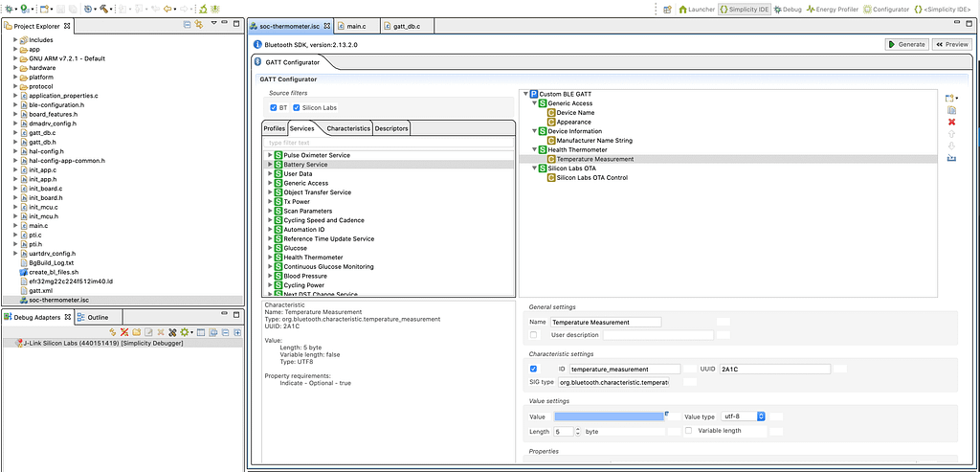Collapse the Generic Access node in GATT tree
Viewport: 980px width, 472px height.
534,103
